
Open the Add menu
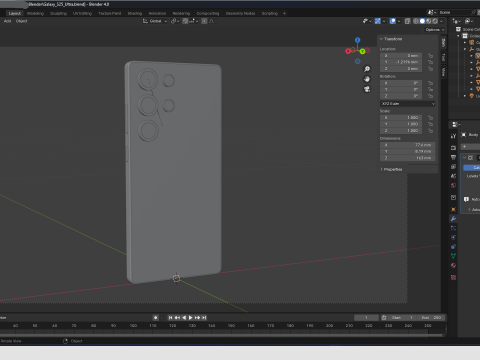7,21
